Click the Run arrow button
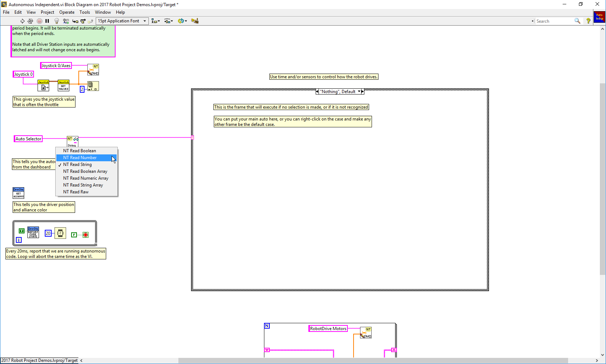 point(22,21)
